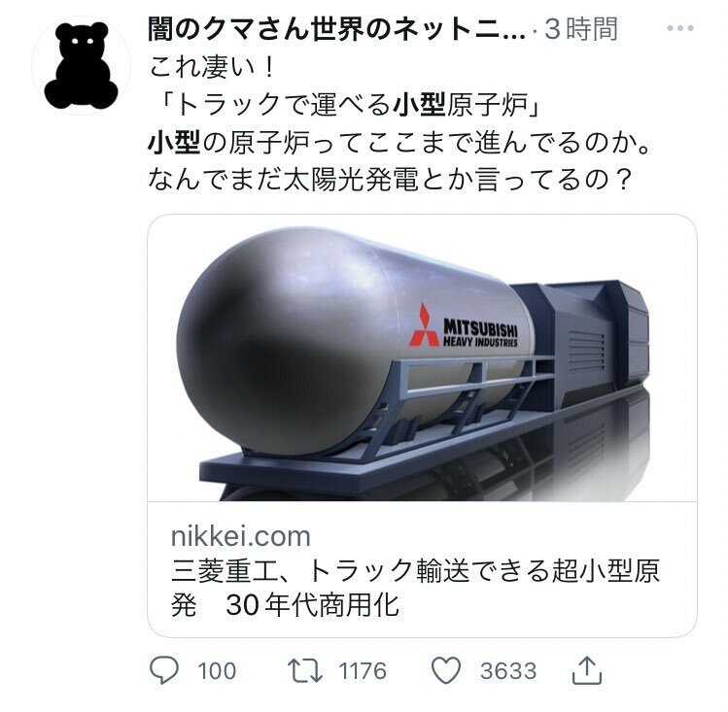Viewport: 728px width, 712px height.
Task: Click the tweet line about 太陽光発電
Action: tap(391, 179)
